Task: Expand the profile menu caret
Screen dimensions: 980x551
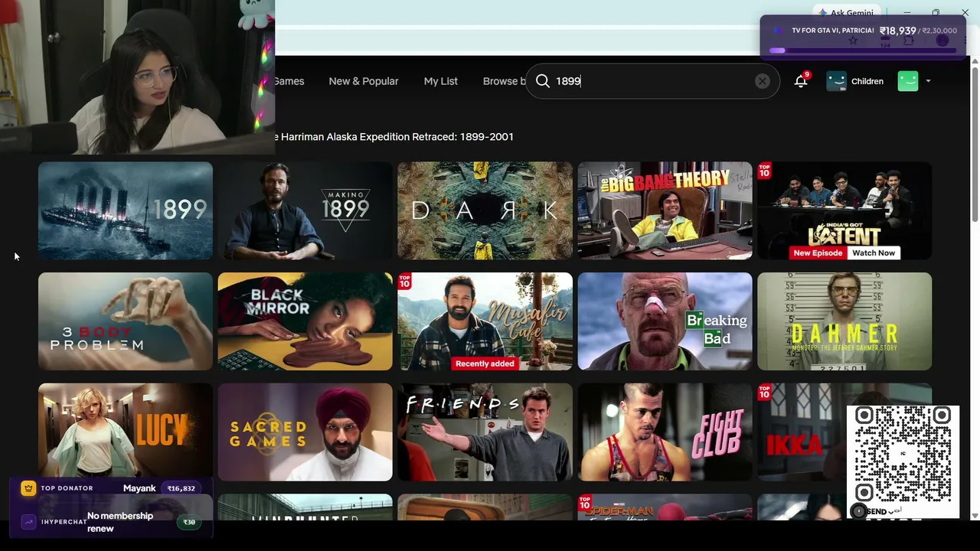Action: coord(928,81)
